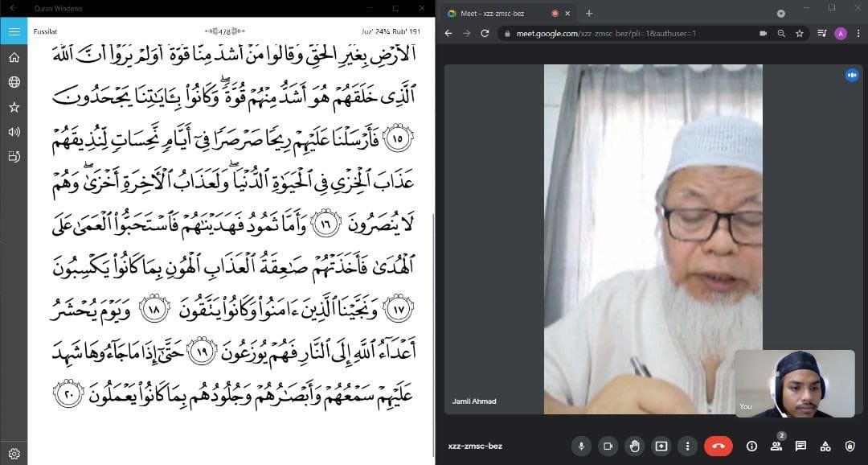The image size is (868, 465).
Task: Reload the Meet page
Action: (x=485, y=33)
